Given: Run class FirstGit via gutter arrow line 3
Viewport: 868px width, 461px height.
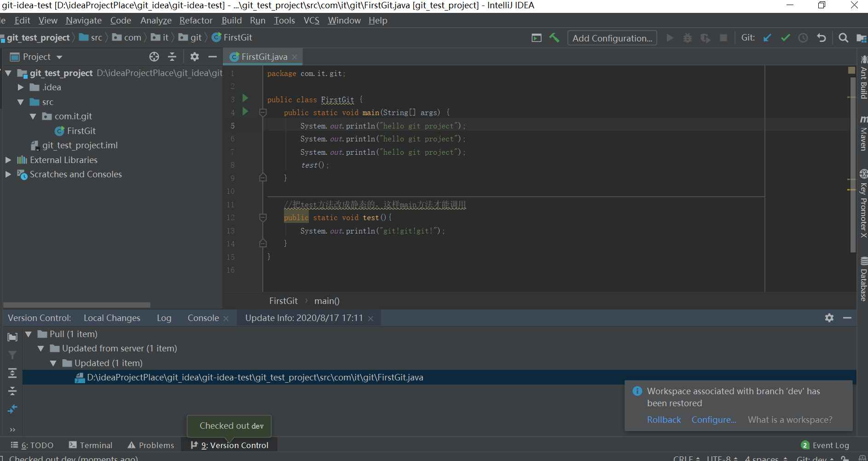Looking at the screenshot, I should click(245, 98).
